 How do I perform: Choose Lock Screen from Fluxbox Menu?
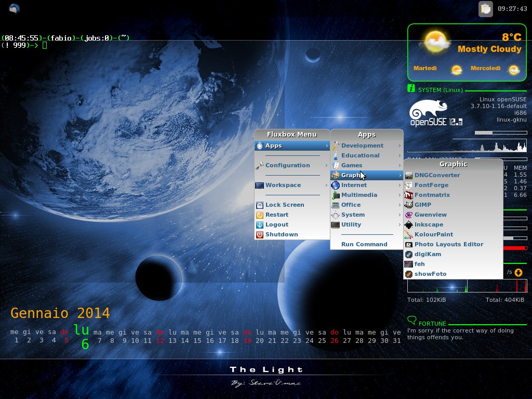(292, 205)
